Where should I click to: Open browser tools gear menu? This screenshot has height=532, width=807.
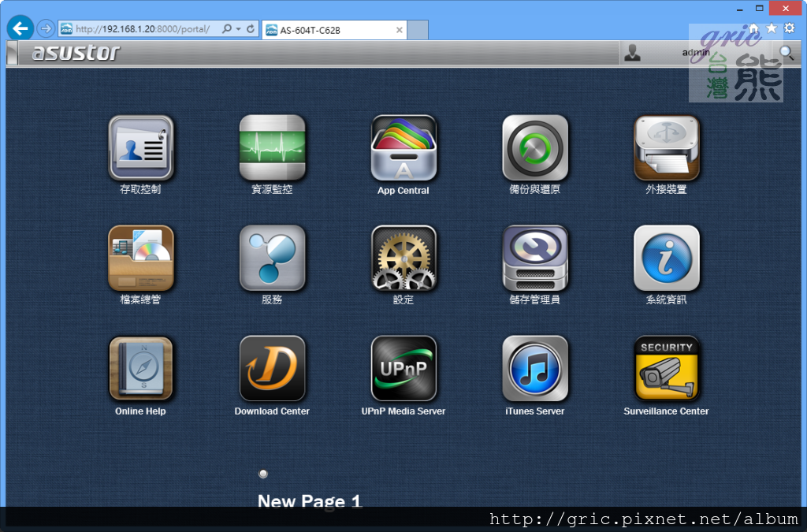(790, 28)
